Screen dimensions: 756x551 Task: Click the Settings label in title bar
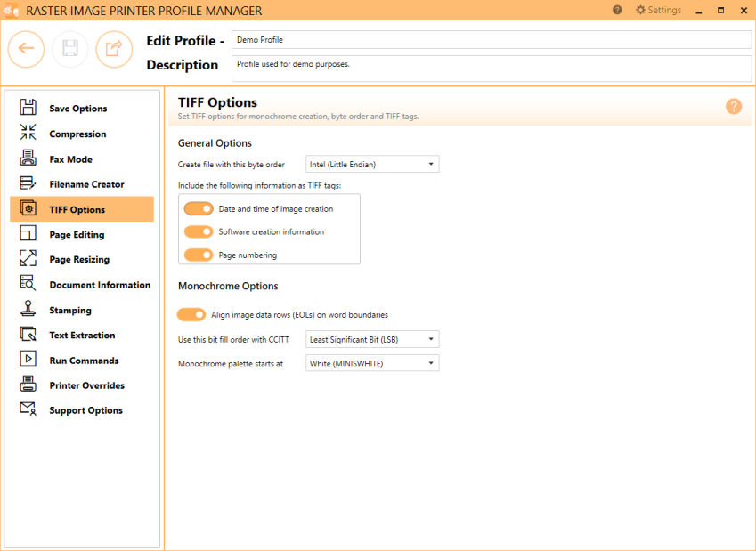click(x=664, y=10)
